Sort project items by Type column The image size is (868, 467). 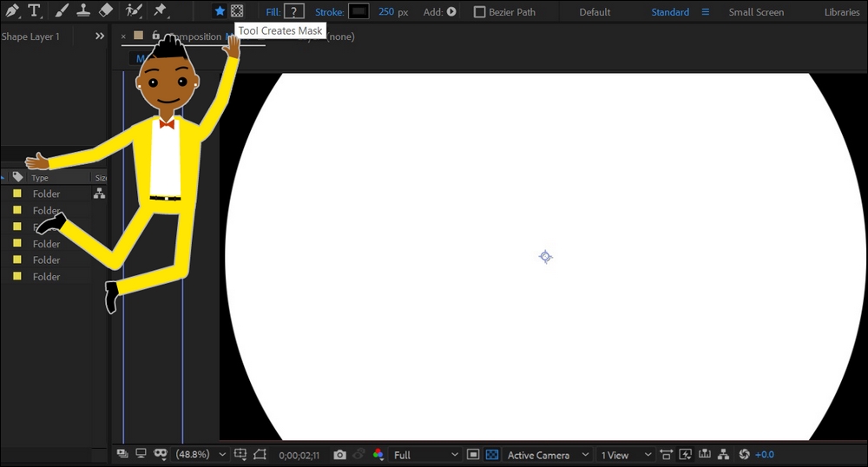(x=40, y=178)
